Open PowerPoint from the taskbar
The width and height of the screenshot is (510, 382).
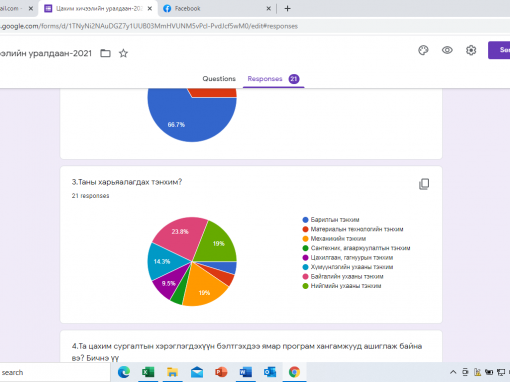221,372
